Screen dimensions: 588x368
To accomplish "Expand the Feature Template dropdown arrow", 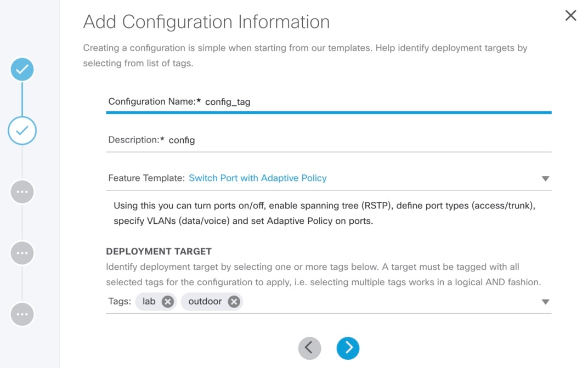I will (x=545, y=179).
